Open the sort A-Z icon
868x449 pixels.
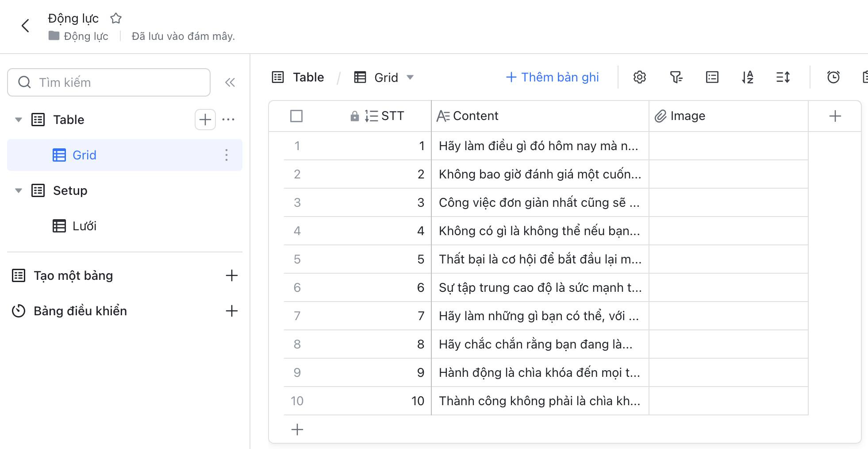[x=747, y=77]
